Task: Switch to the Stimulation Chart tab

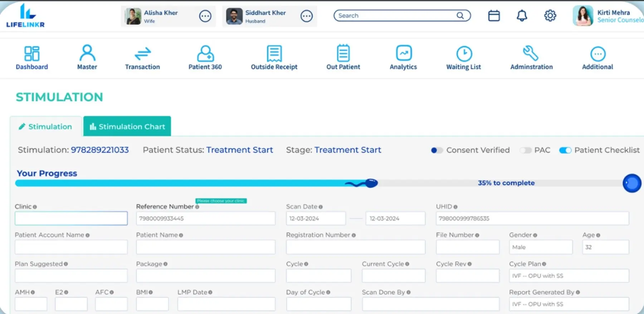Action: click(127, 126)
